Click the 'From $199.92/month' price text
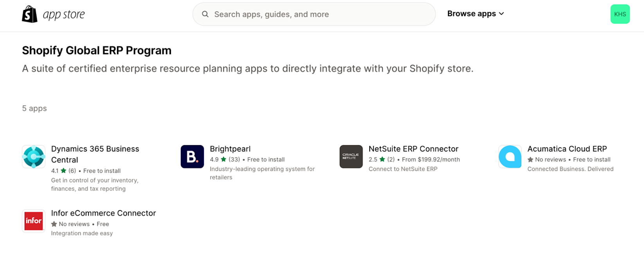 coord(431,159)
